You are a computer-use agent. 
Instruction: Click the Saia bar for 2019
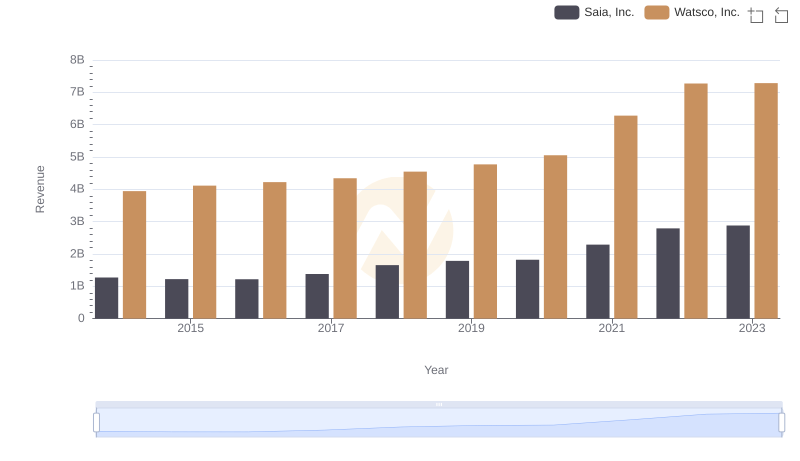pos(457,290)
